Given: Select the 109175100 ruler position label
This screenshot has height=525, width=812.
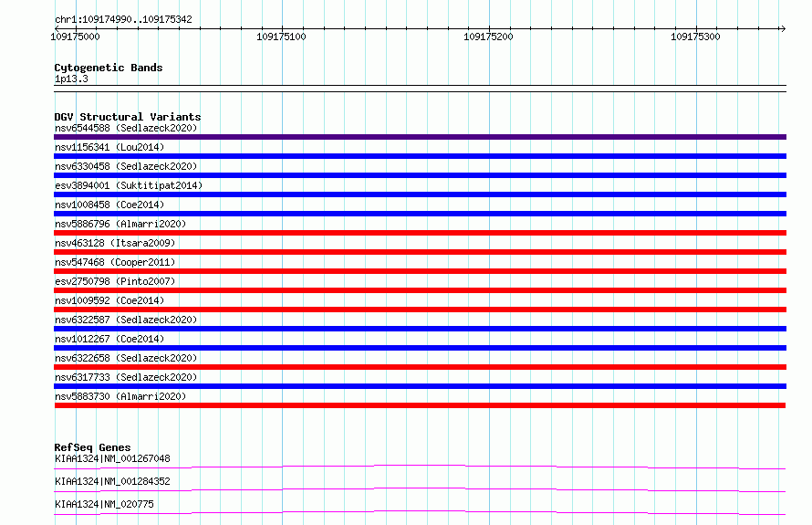Looking at the screenshot, I should point(281,37).
